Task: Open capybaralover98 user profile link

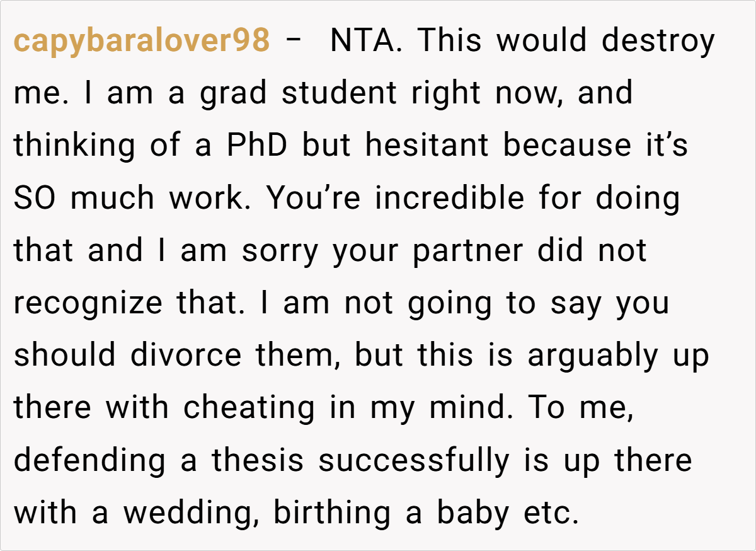Action: pyautogui.click(x=142, y=42)
